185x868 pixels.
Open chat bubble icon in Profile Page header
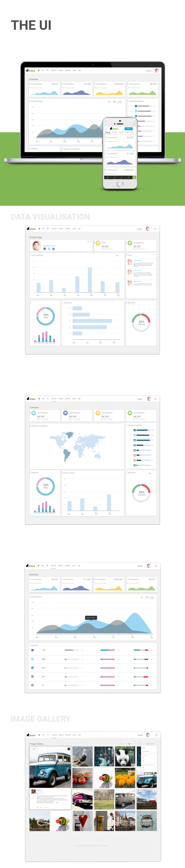click(x=155, y=229)
